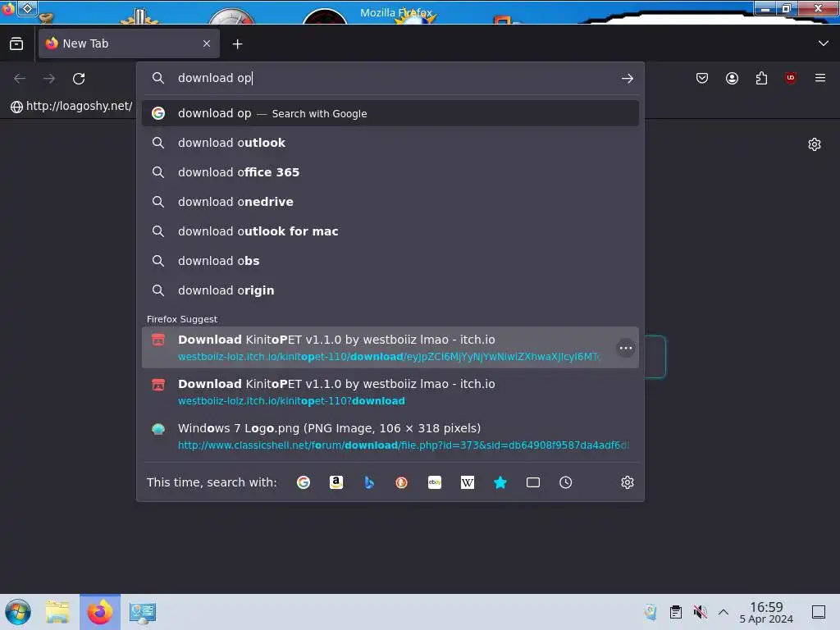Click the "Firefox Suggest" heading label

pos(182,319)
